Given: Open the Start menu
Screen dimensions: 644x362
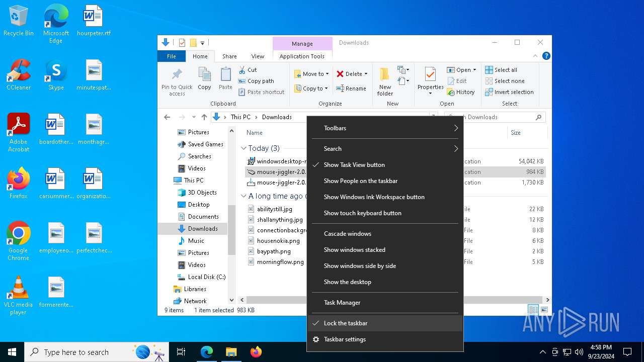Looking at the screenshot, I should point(12,352).
